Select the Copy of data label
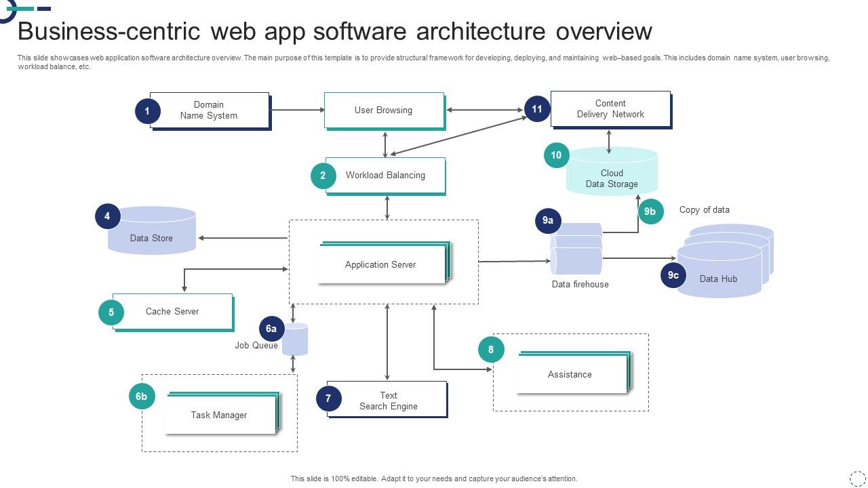Viewport: 868px width, 488px height. [x=705, y=210]
